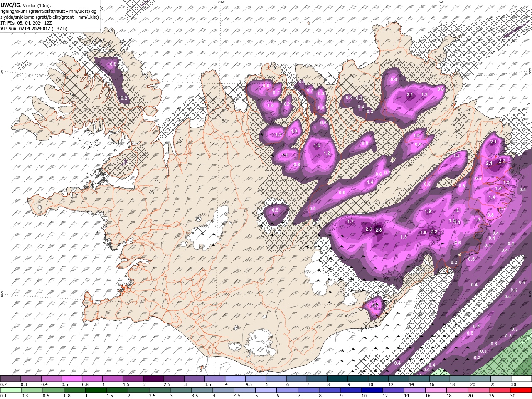Image resolution: width=532 pixels, height=399 pixels.
Task: Select snow legend swatch between 0.2 and 0.3
Action: point(10,379)
